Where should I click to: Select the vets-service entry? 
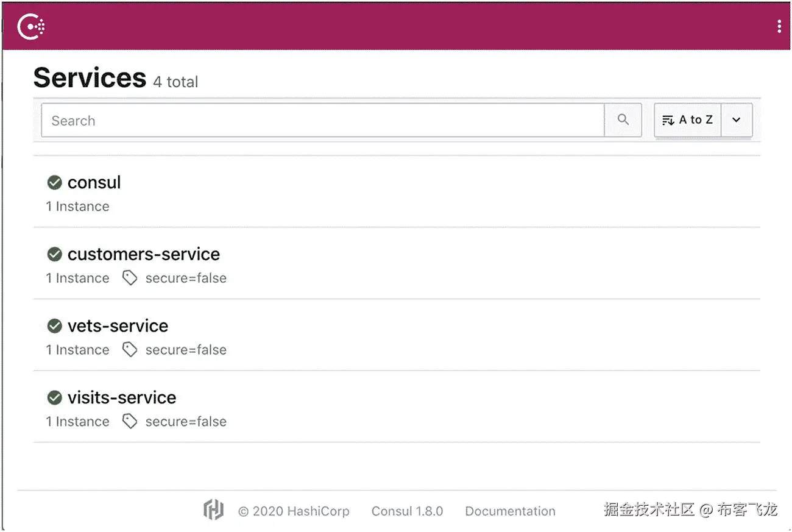point(118,326)
